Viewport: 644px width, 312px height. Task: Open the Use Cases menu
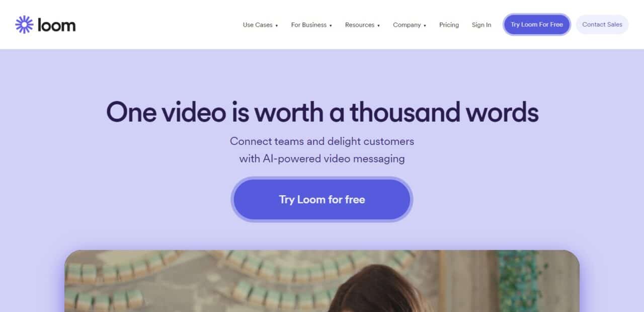pyautogui.click(x=258, y=25)
